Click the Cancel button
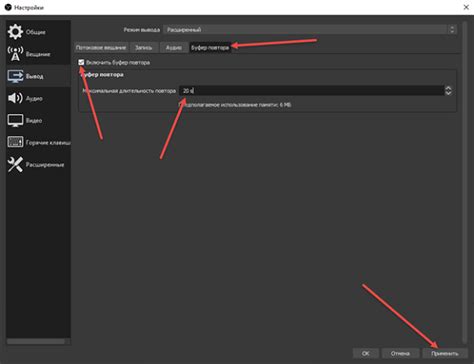Image resolution: width=474 pixels, height=364 pixels. tap(400, 353)
